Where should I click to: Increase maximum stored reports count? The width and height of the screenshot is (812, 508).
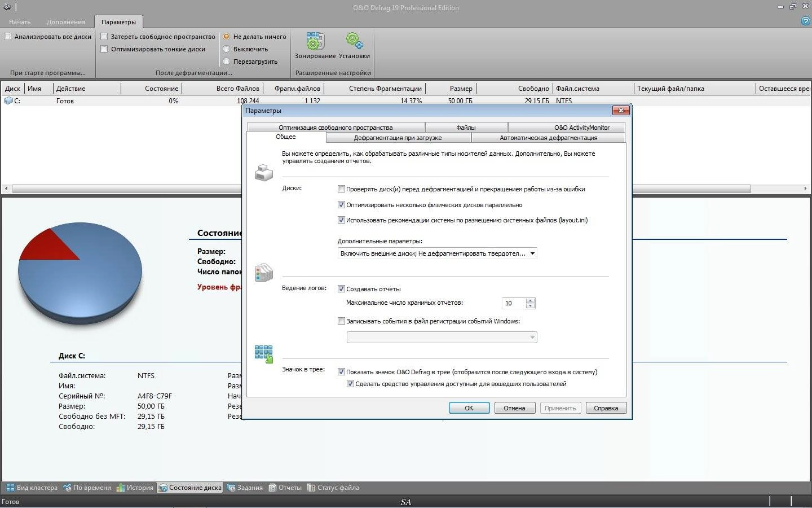530,300
